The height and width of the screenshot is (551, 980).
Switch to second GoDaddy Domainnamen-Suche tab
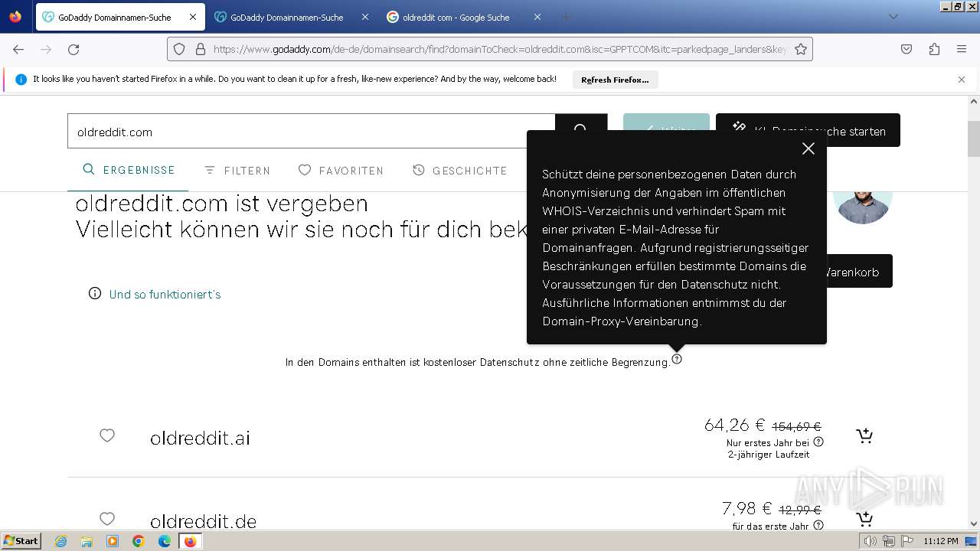(287, 17)
